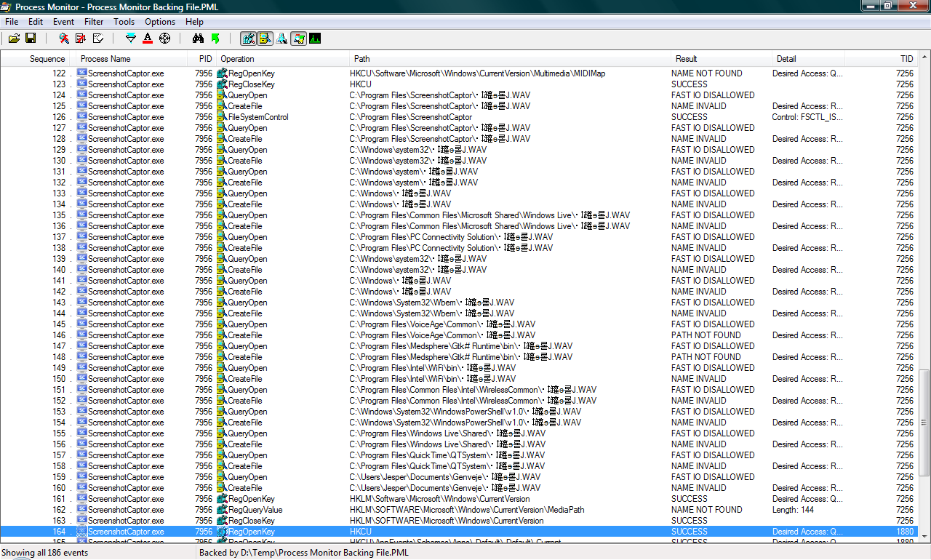Open the Highlight red-underlined A icon
The image size is (931, 560).
click(x=148, y=39)
